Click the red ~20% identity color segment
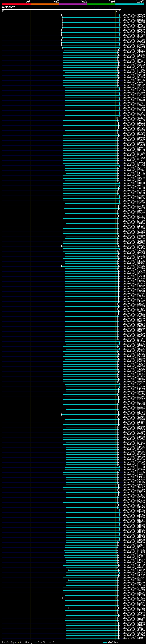Viewport: 146px width, 644px height. [x=16, y=4]
